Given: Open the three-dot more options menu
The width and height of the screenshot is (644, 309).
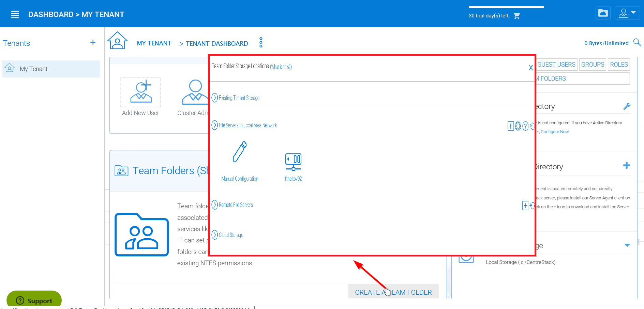Looking at the screenshot, I should click(x=261, y=43).
